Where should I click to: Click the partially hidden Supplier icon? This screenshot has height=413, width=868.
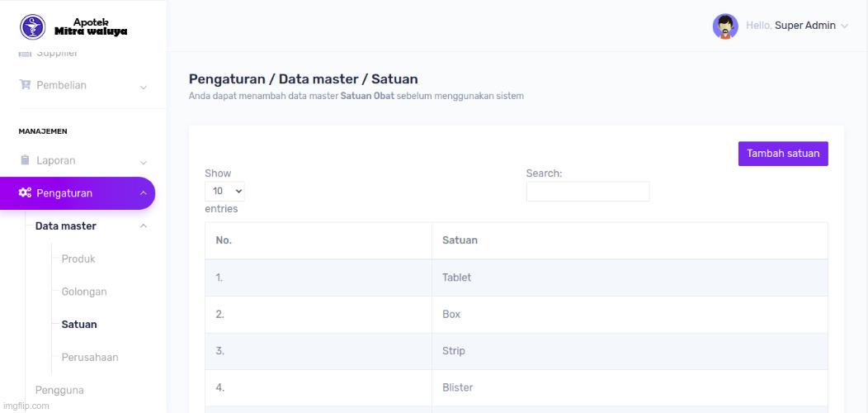[25, 54]
